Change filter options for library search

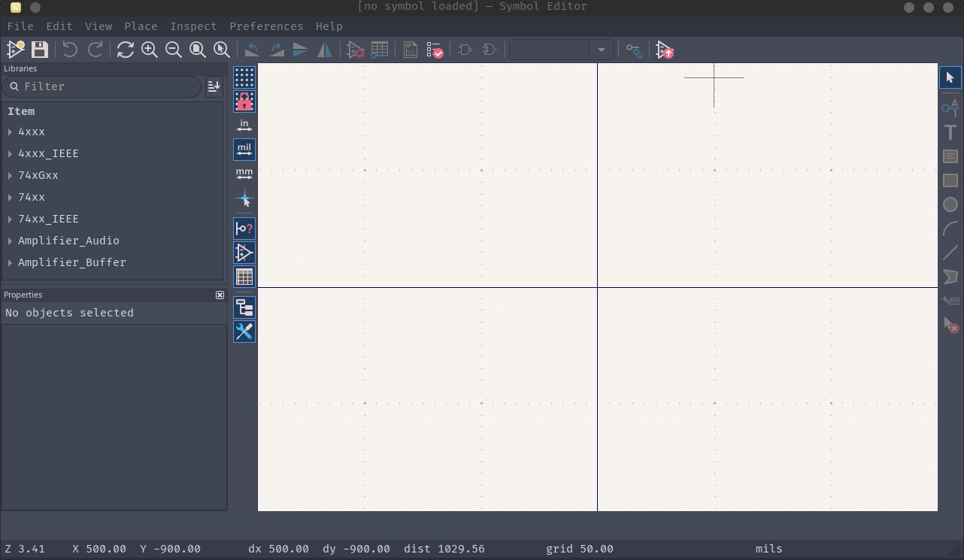tap(214, 86)
